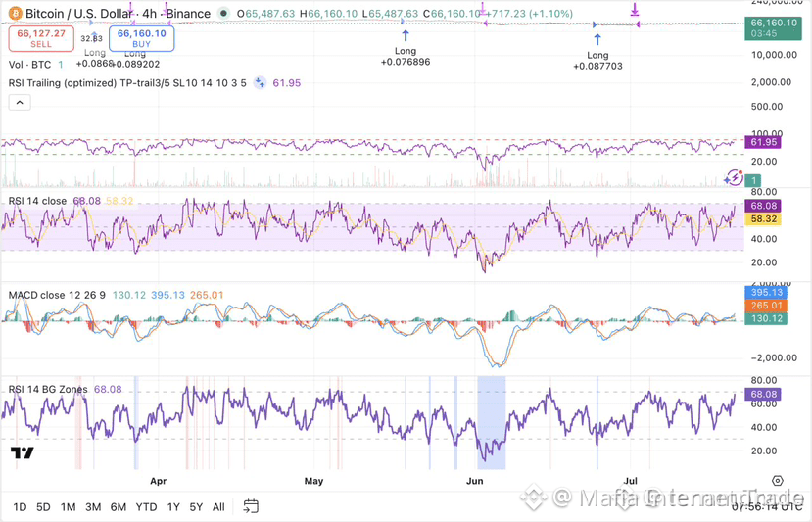
Task: Click the -2,000.00 MACD axis label
Action: (x=775, y=357)
